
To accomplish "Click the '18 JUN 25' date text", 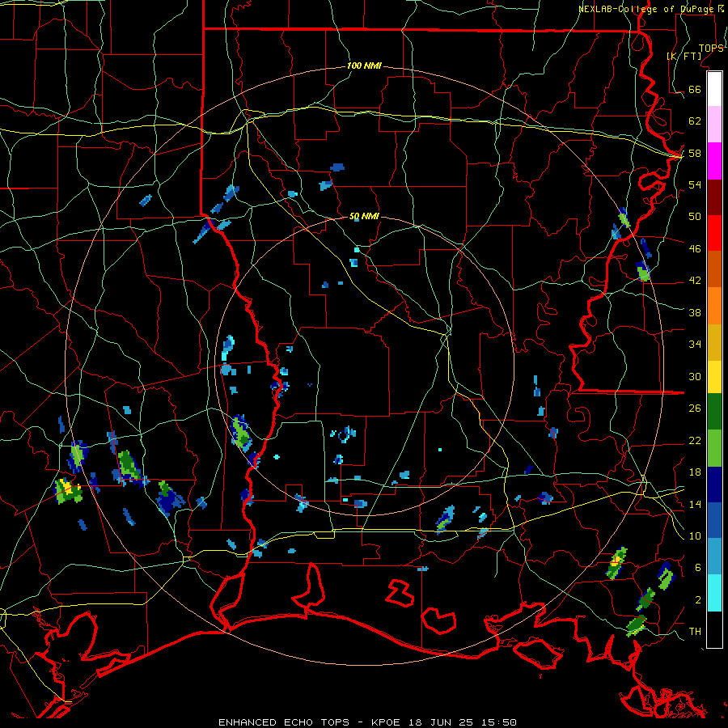I will [441, 722].
